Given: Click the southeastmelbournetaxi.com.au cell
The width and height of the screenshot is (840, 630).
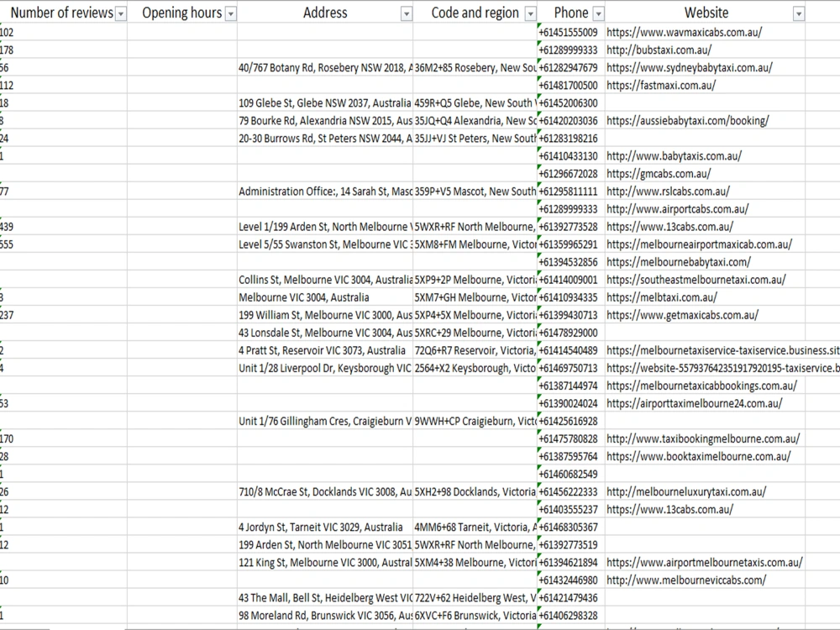Looking at the screenshot, I should [705, 280].
